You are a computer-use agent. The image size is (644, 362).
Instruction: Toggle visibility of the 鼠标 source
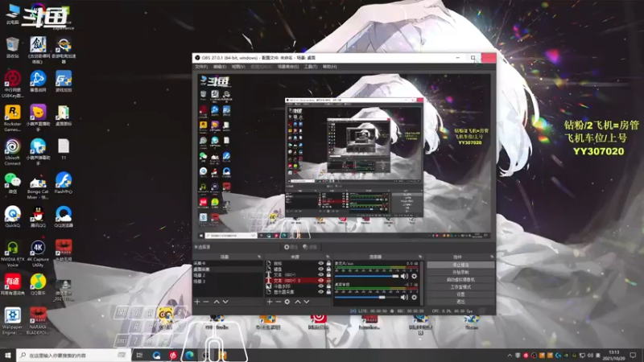[x=320, y=264]
